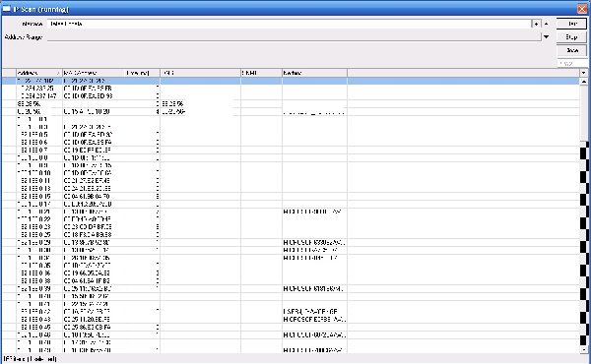Click the Address Range input field

pos(294,36)
